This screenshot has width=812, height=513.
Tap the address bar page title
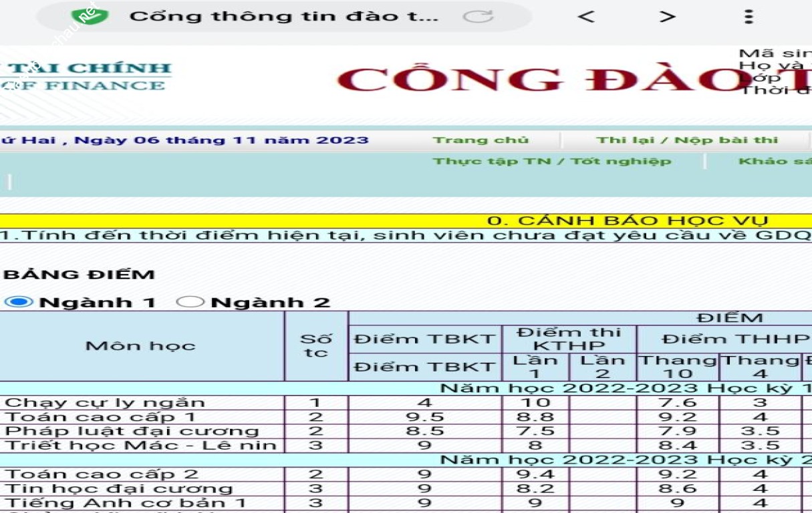283,16
